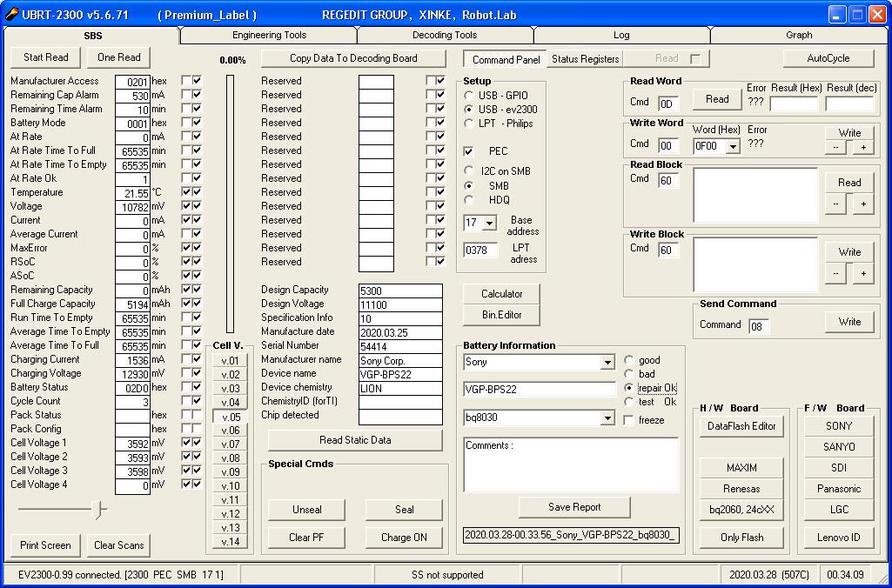Click the bq2060, 24cXX button
Viewport: 892px width, 588px height.
741,510
